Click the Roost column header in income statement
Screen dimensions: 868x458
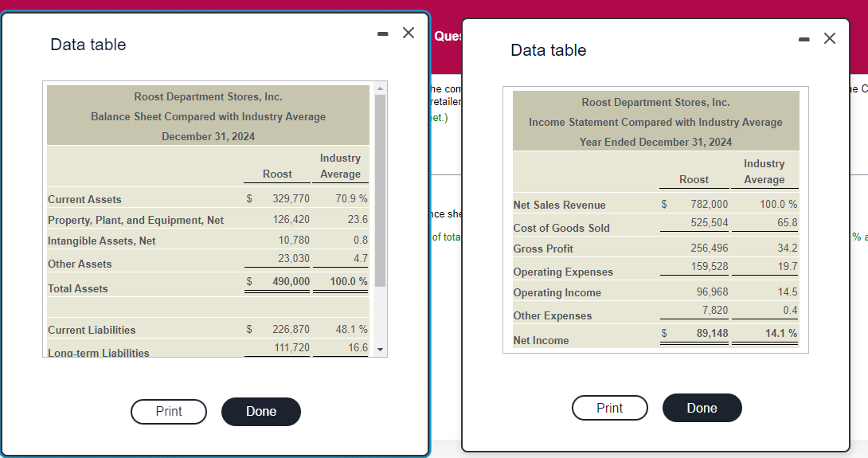[x=694, y=179]
